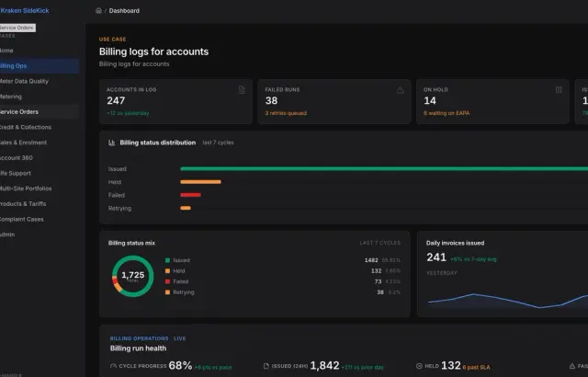The image size is (588, 377).
Task: Click '6 past SLA' text
Action: point(476,367)
